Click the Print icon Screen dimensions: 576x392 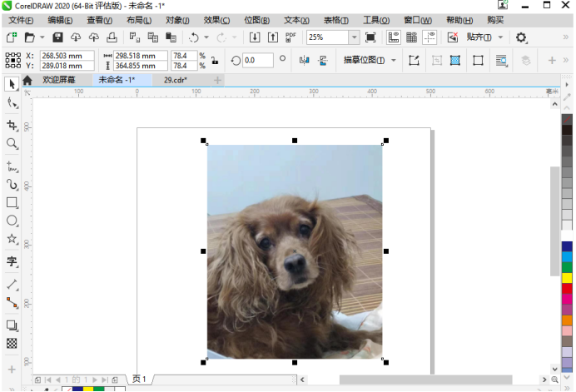click(112, 37)
